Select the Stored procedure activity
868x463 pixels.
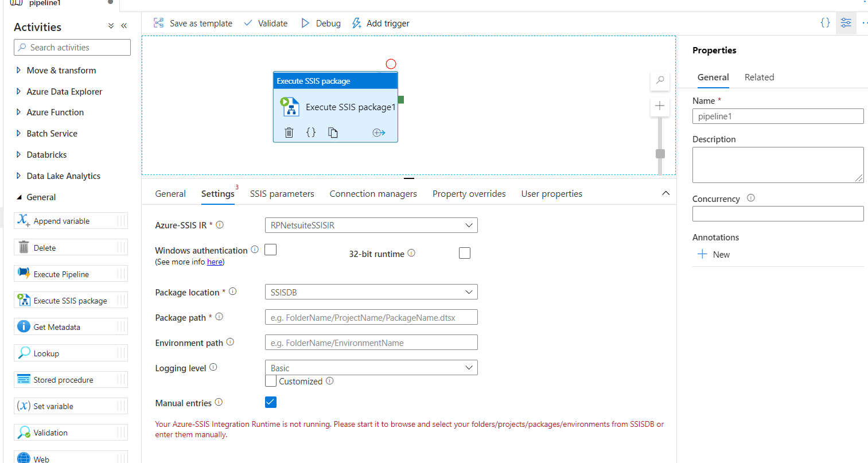pyautogui.click(x=71, y=380)
